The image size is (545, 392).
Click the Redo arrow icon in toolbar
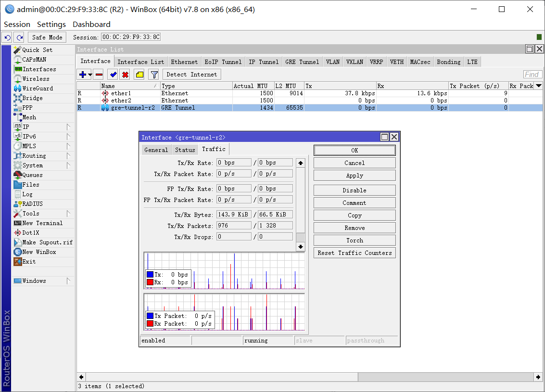point(20,37)
